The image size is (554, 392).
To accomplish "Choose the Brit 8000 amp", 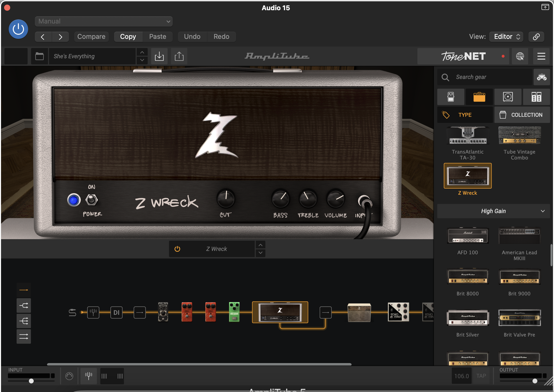I will (x=468, y=282).
